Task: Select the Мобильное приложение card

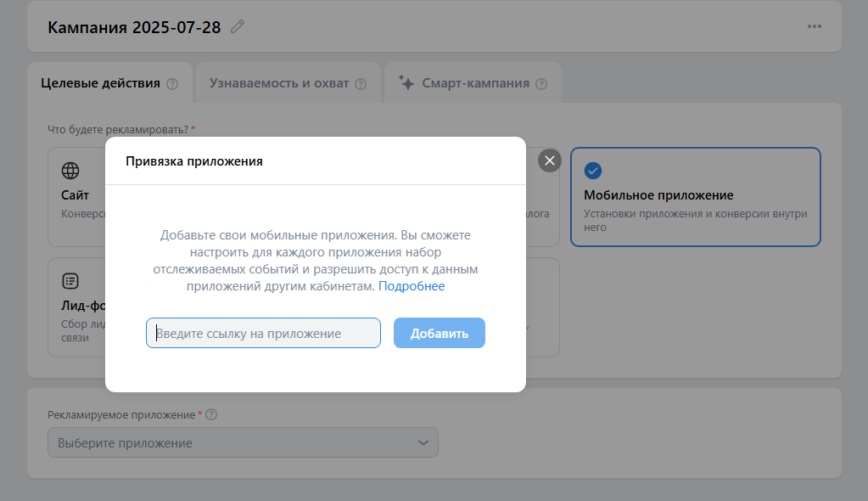Action: tap(695, 197)
